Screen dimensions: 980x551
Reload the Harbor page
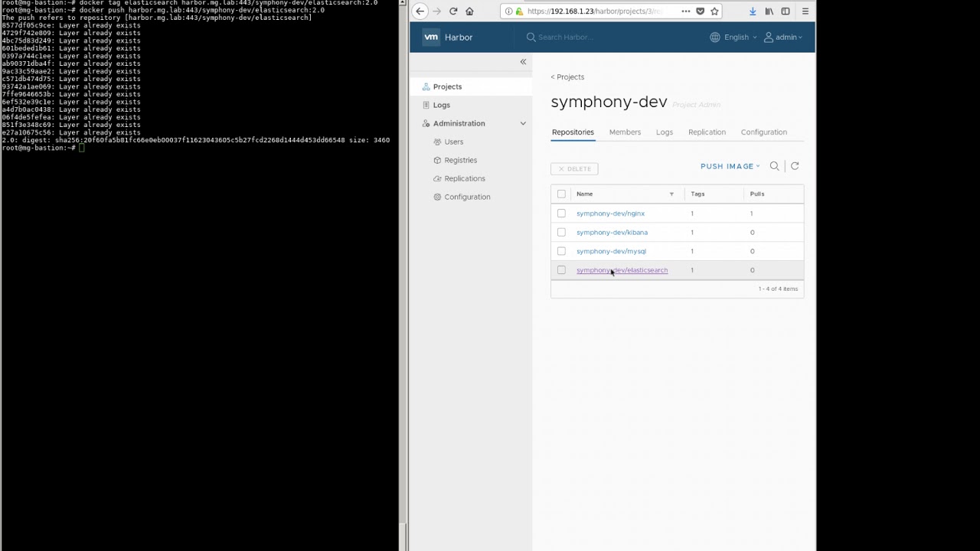[x=453, y=11]
